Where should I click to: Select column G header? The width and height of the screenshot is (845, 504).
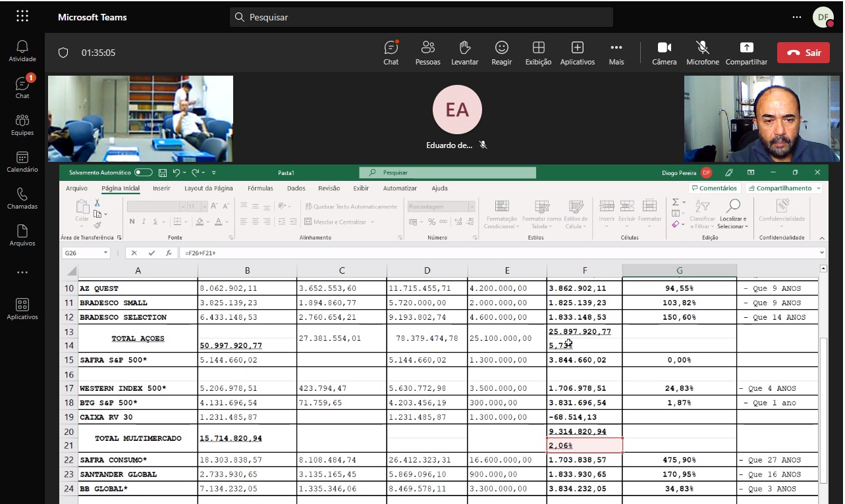679,270
